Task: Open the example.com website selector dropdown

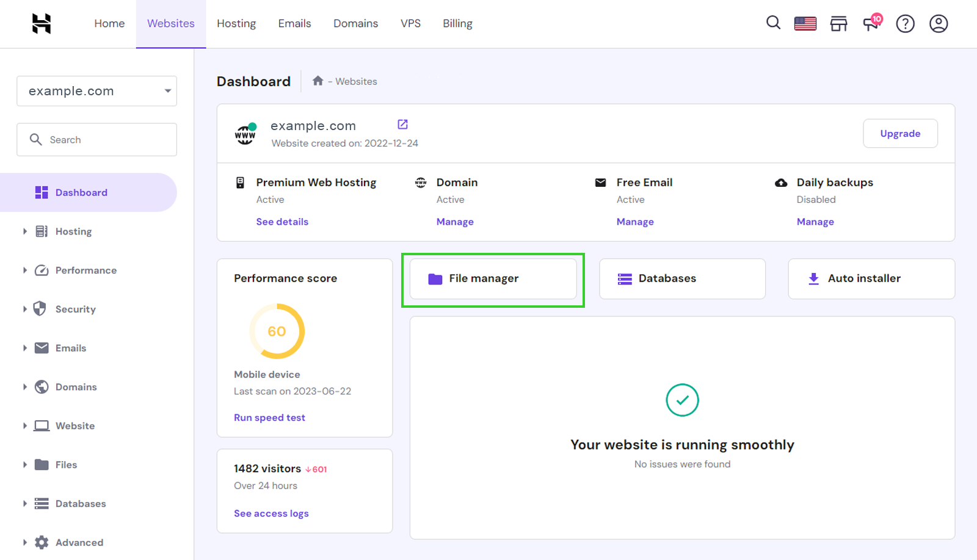Action: tap(96, 91)
